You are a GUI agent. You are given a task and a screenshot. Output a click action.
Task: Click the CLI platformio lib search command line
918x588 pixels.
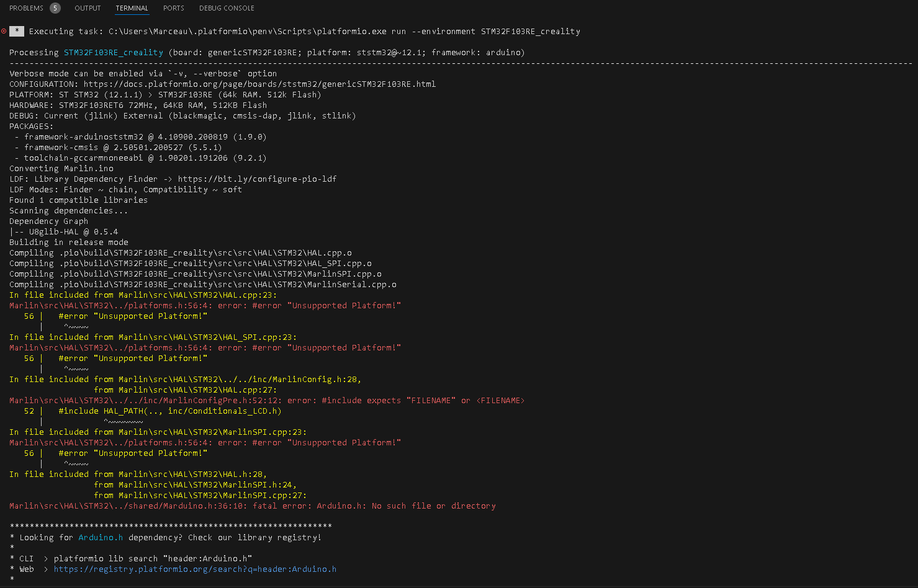pyautogui.click(x=131, y=558)
